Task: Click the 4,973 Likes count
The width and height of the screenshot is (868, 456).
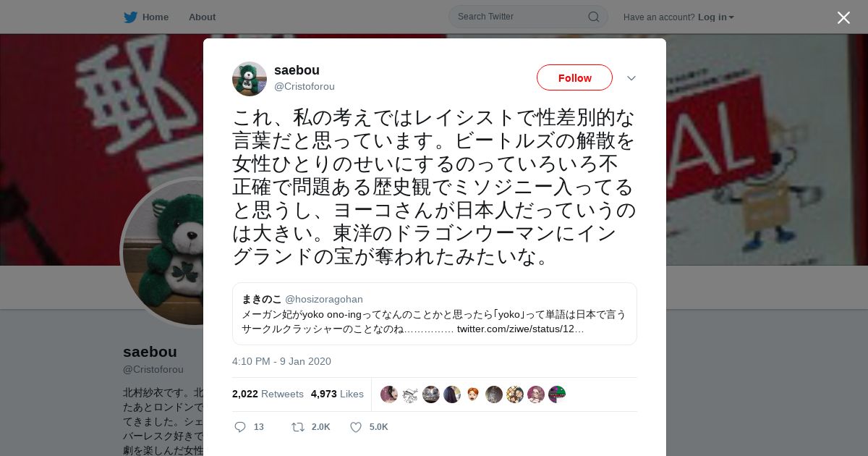Action: pyautogui.click(x=337, y=394)
